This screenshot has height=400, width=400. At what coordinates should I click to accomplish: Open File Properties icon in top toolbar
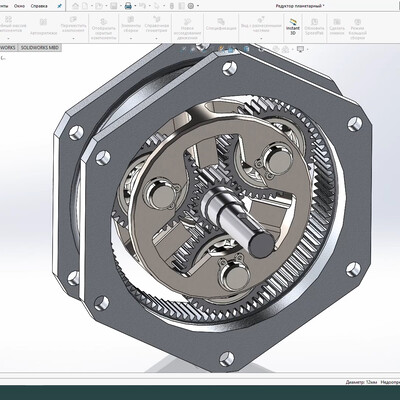click(181, 6)
